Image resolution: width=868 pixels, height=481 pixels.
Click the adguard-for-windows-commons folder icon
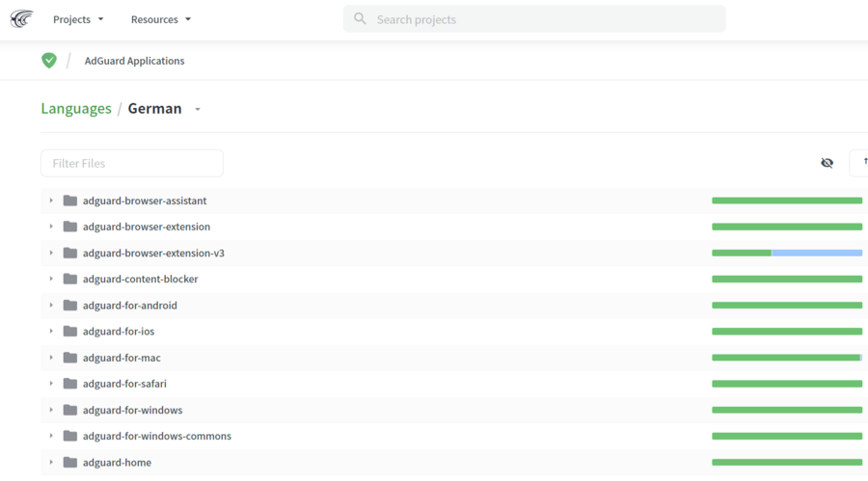(69, 436)
